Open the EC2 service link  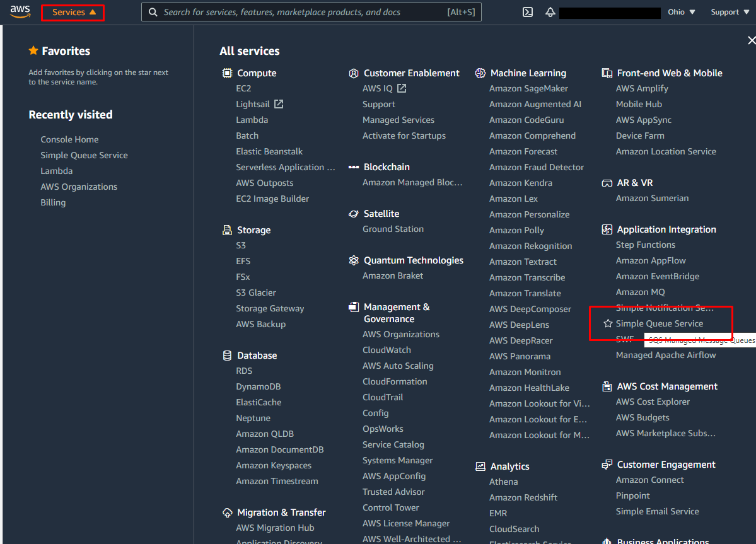pos(243,88)
